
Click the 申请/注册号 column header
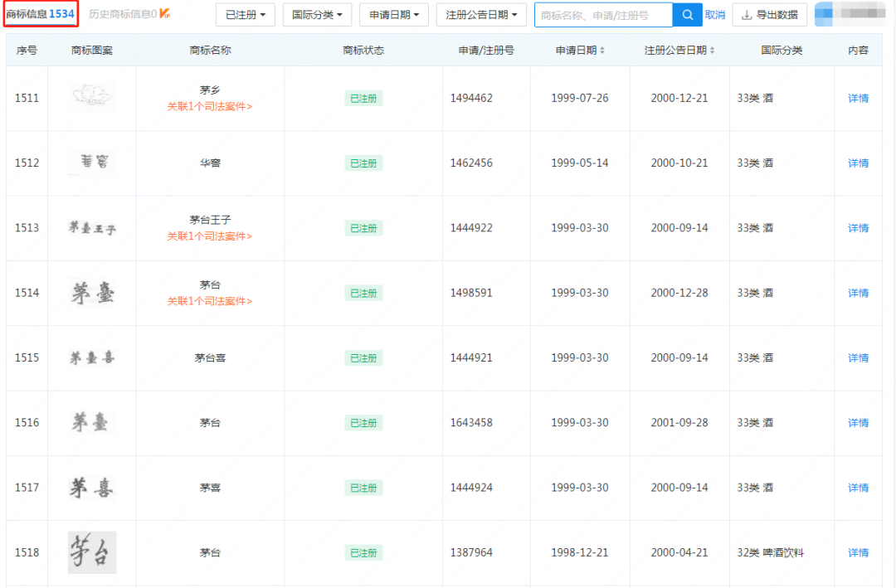tap(486, 51)
